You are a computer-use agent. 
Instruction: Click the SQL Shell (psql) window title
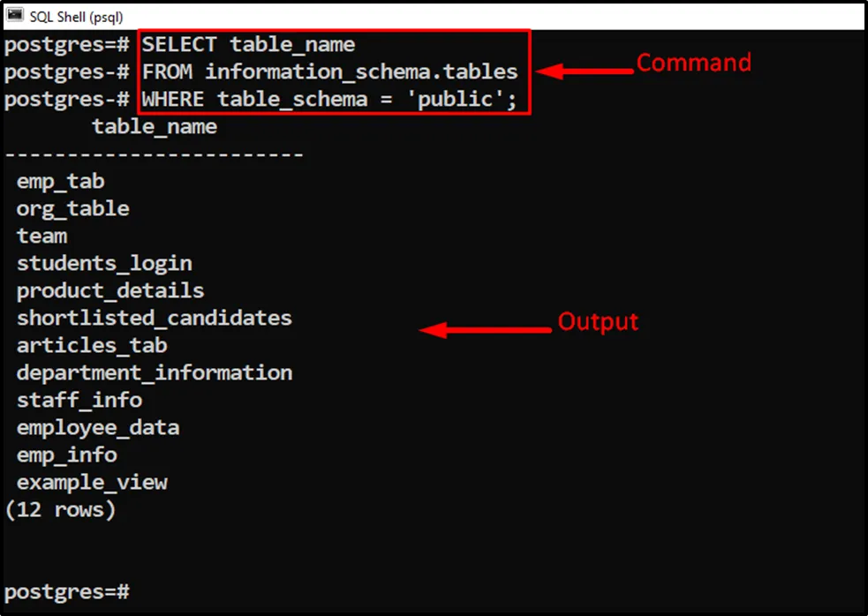pyautogui.click(x=76, y=16)
